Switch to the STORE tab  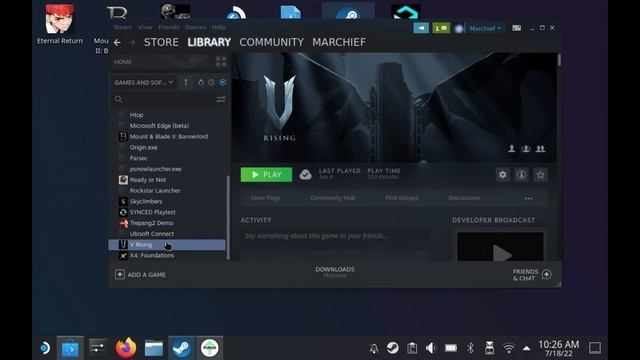coord(161,42)
